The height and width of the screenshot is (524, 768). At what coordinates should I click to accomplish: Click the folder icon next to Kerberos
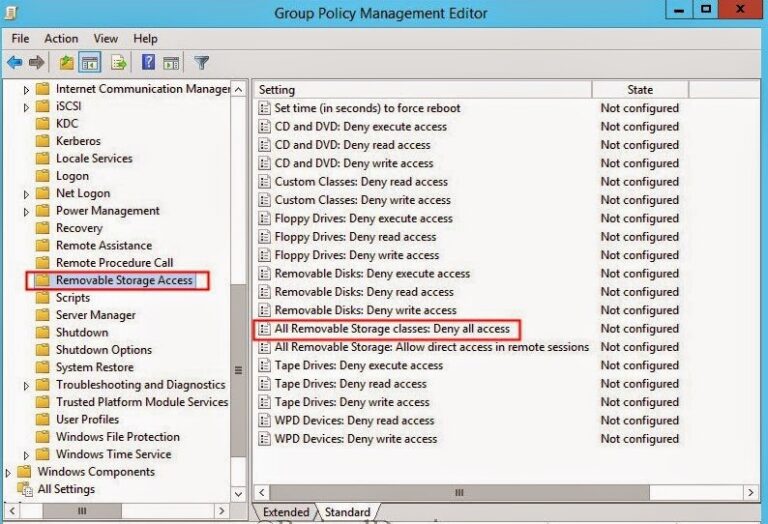click(x=43, y=141)
